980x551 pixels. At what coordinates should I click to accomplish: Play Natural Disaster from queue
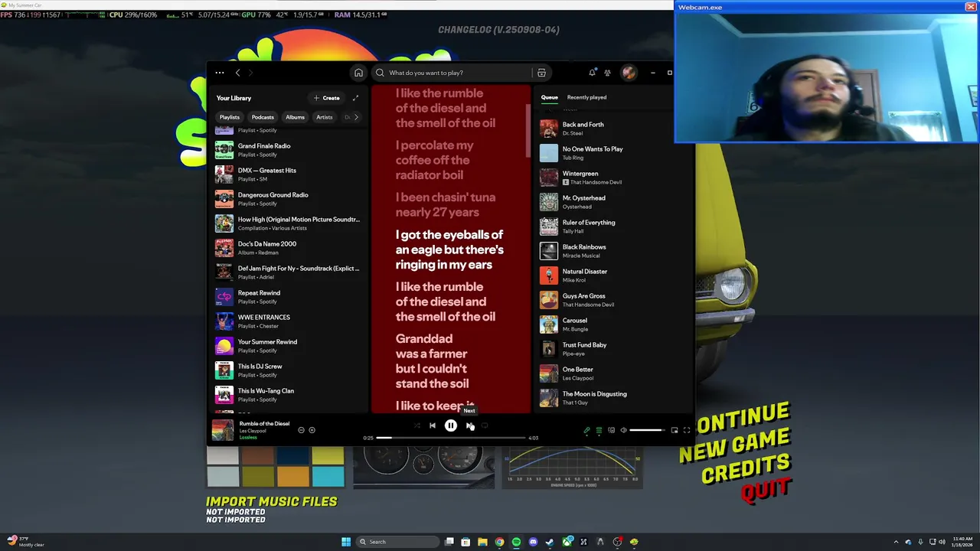614,275
